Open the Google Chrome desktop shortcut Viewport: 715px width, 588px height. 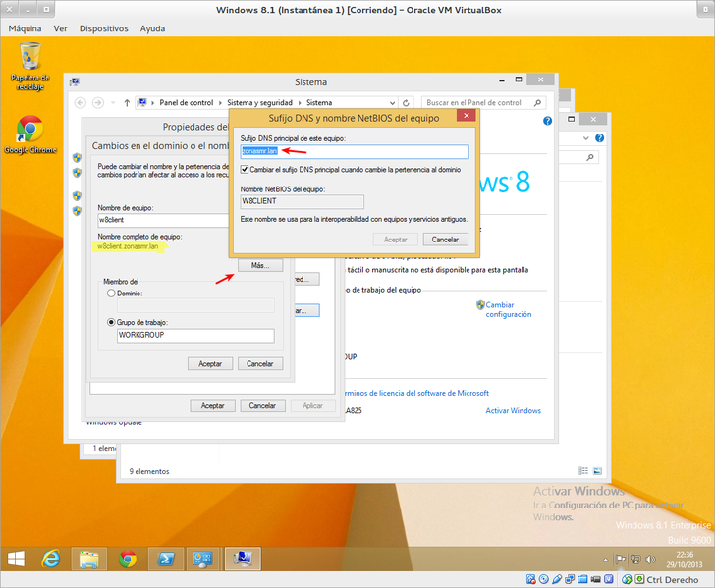tap(30, 134)
